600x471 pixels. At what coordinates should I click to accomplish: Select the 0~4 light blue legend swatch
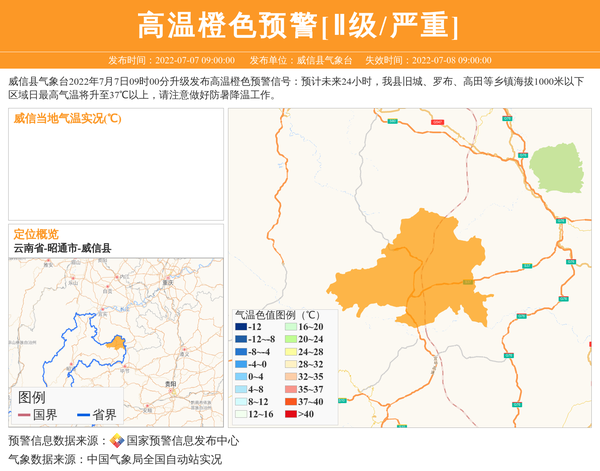point(241,377)
